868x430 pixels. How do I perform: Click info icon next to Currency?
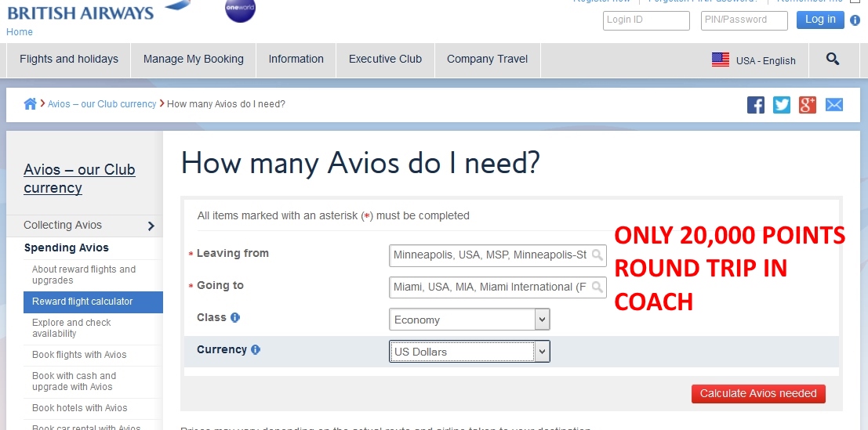tap(256, 350)
